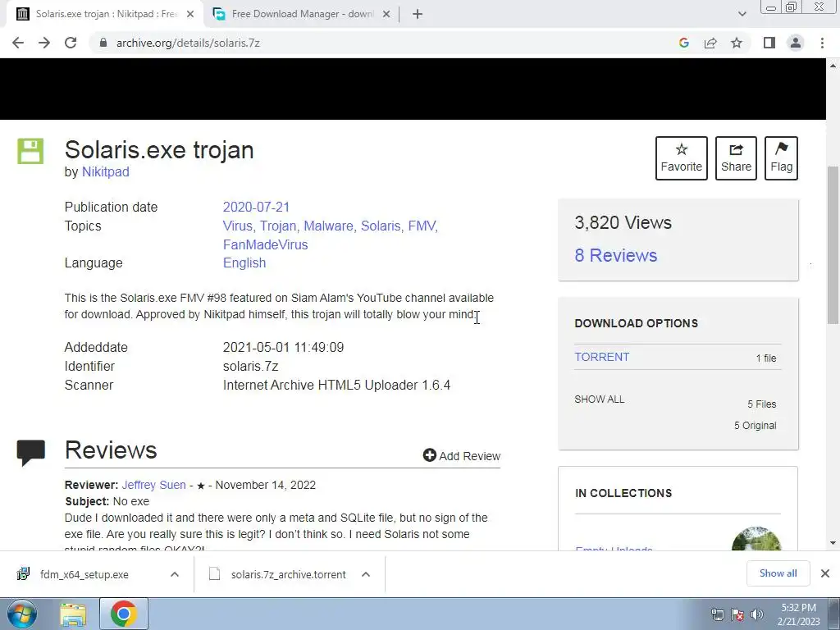Click the Add Review plus button
The height and width of the screenshot is (630, 840).
click(x=461, y=456)
